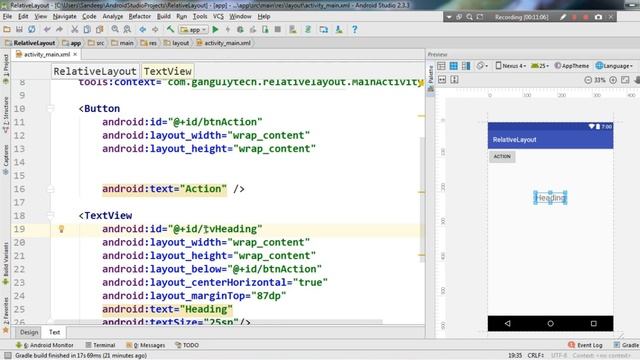Viewport: 640px width, 360px height.
Task: Click the AppTheme selector
Action: pyautogui.click(x=571, y=66)
